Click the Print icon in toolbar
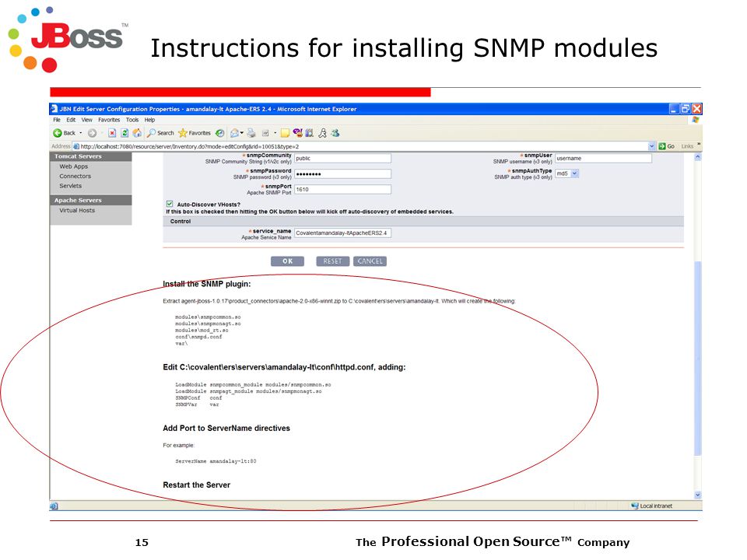Screen dimensions: 747x560 click(x=251, y=133)
